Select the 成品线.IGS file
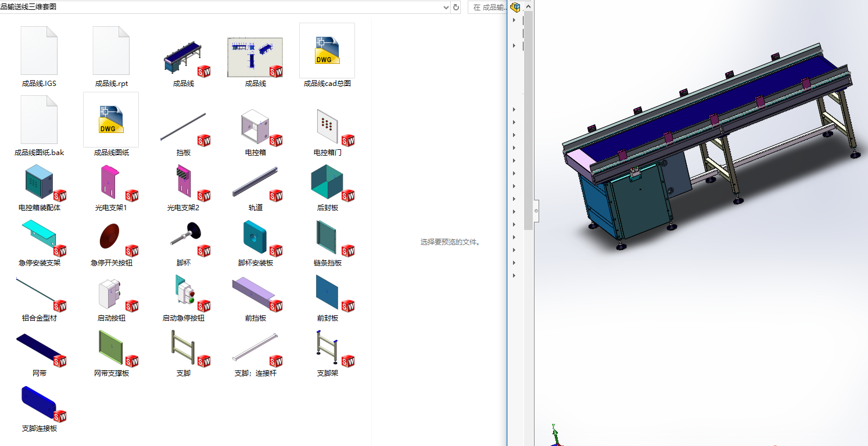 [39, 57]
